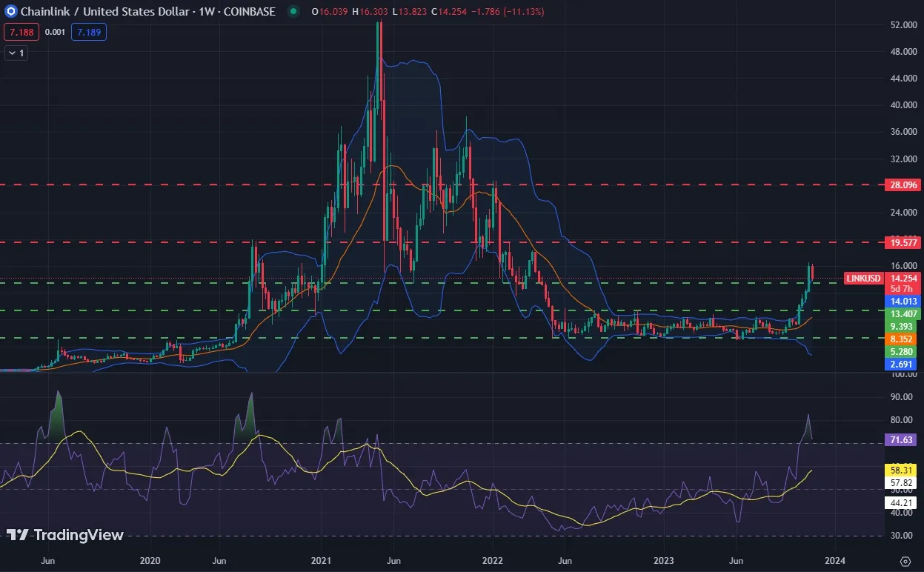The width and height of the screenshot is (924, 572).
Task: Expand the collapsed indicators legend toggle
Action: 16,53
